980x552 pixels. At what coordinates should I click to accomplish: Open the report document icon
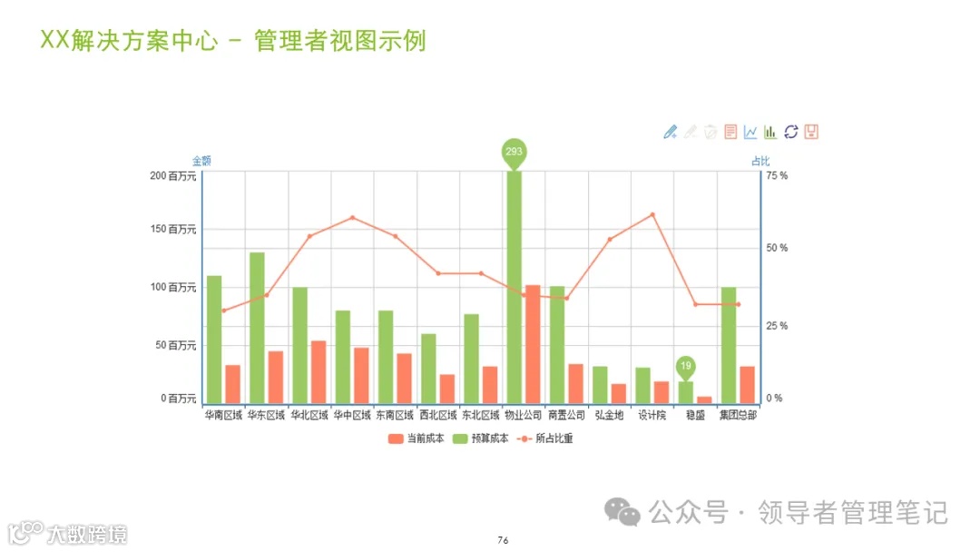click(730, 132)
